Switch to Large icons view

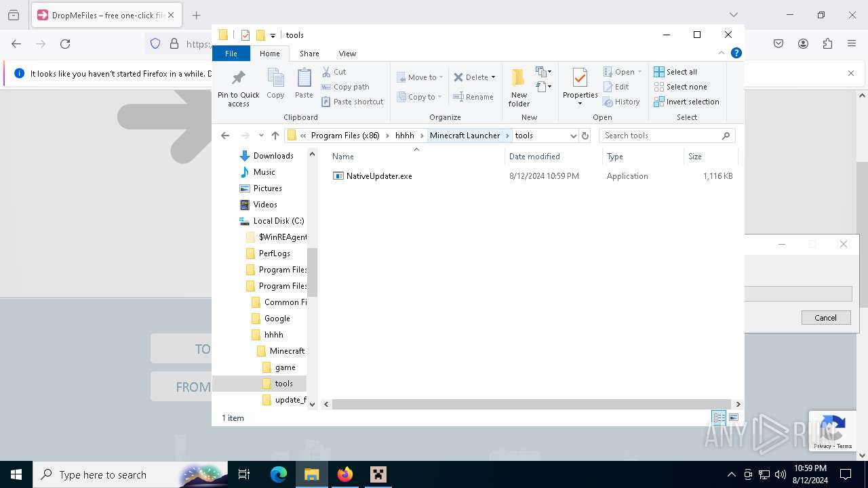click(x=733, y=418)
